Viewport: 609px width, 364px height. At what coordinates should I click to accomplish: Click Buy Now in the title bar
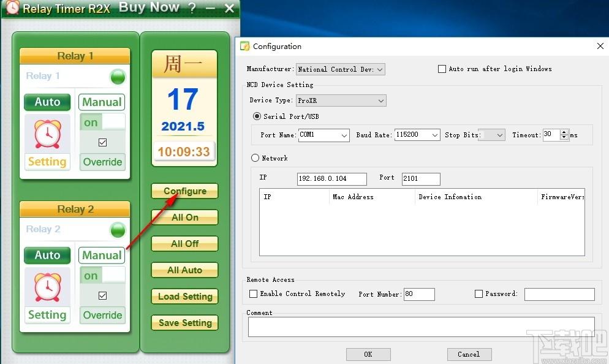(149, 7)
